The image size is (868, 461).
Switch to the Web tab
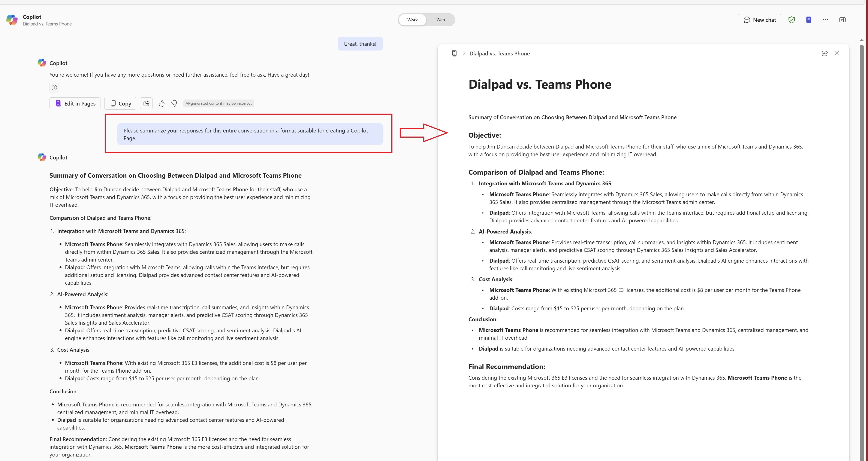[x=440, y=20]
